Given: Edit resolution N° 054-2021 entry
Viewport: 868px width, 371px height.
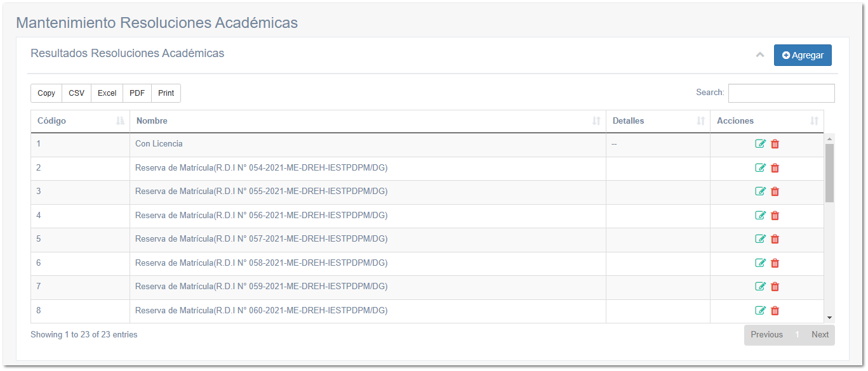Looking at the screenshot, I should pos(760,167).
